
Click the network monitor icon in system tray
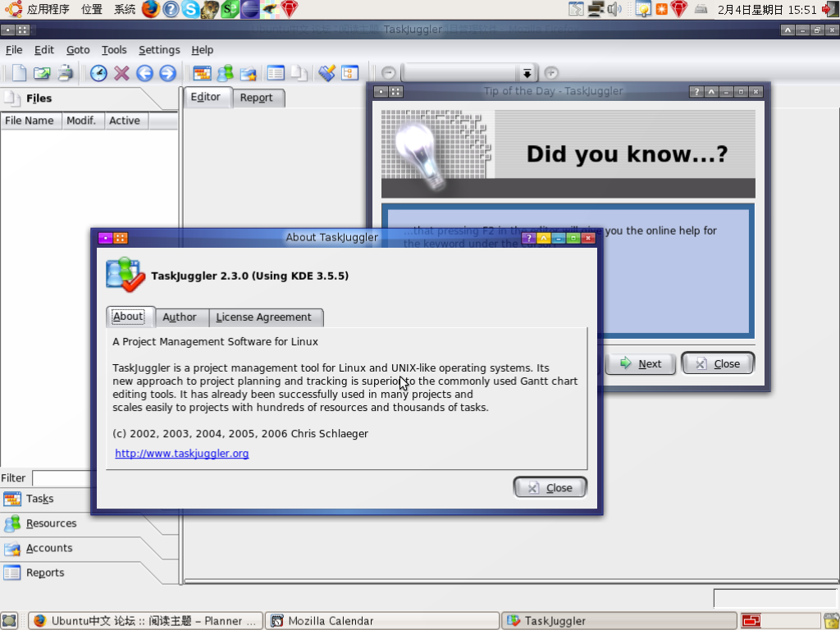point(596,9)
